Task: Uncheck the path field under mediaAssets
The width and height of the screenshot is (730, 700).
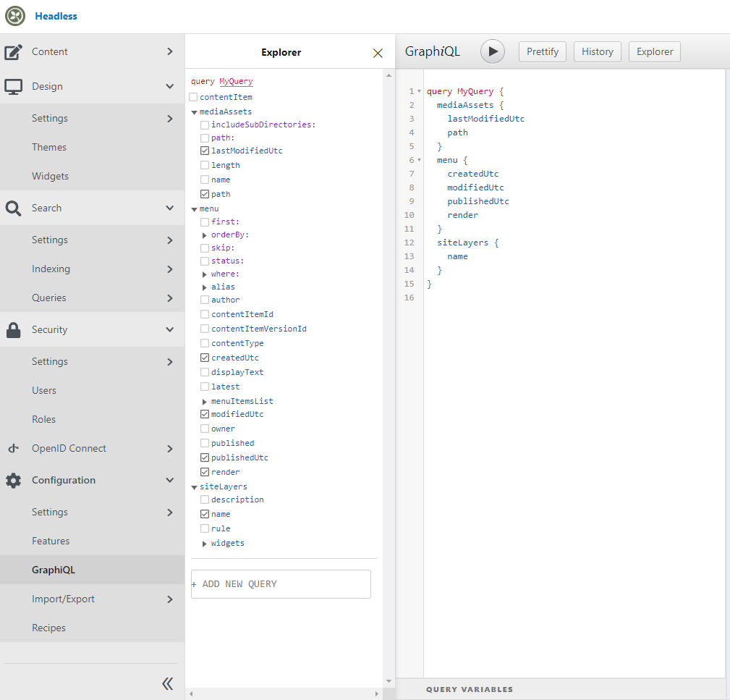Action: pos(204,194)
